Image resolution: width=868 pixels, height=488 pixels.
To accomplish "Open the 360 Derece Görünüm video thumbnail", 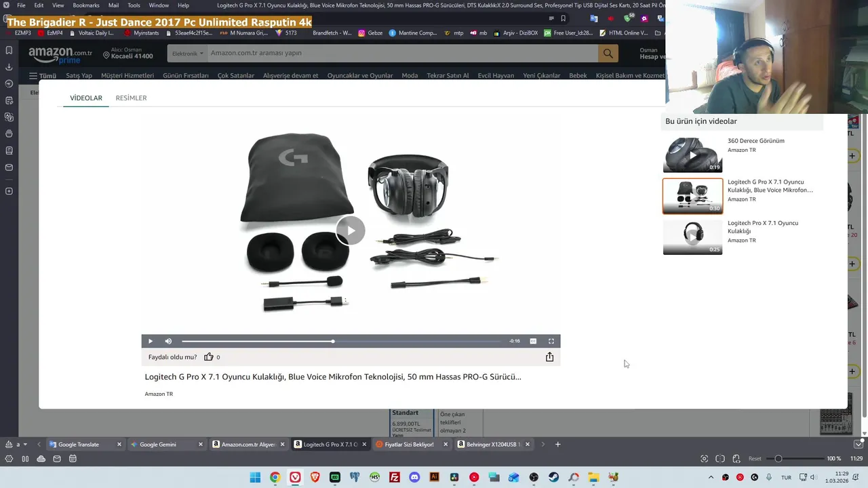I will tap(692, 155).
